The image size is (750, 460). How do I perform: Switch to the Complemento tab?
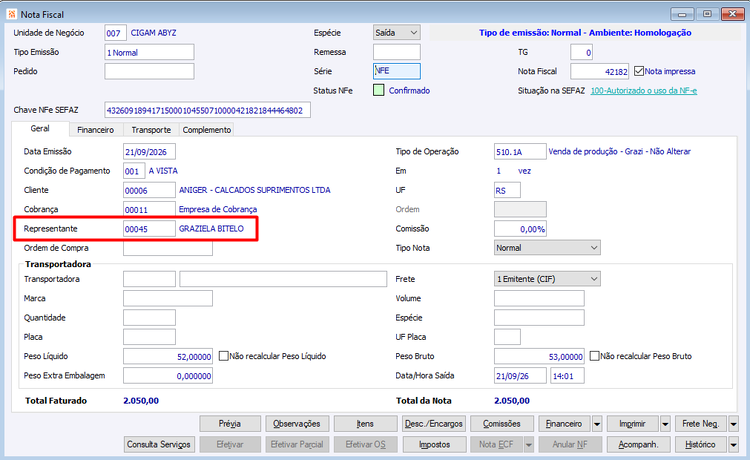coord(207,130)
